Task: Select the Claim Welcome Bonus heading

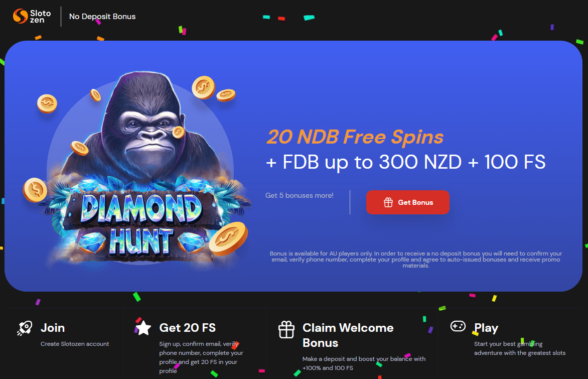Action: [348, 335]
